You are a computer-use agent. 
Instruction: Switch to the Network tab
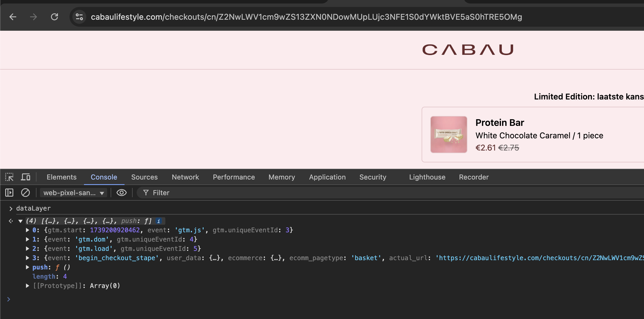185,177
